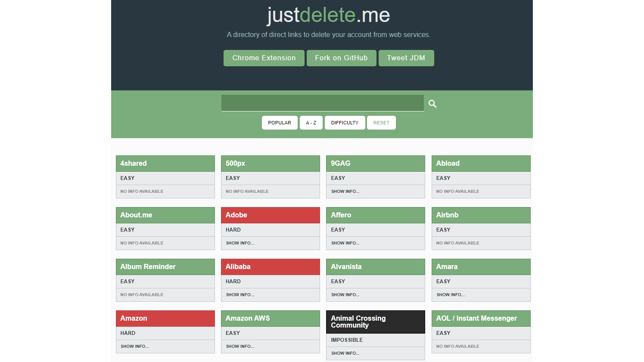Open the About.me delete link
This screenshot has height=362, width=644.
click(x=165, y=215)
